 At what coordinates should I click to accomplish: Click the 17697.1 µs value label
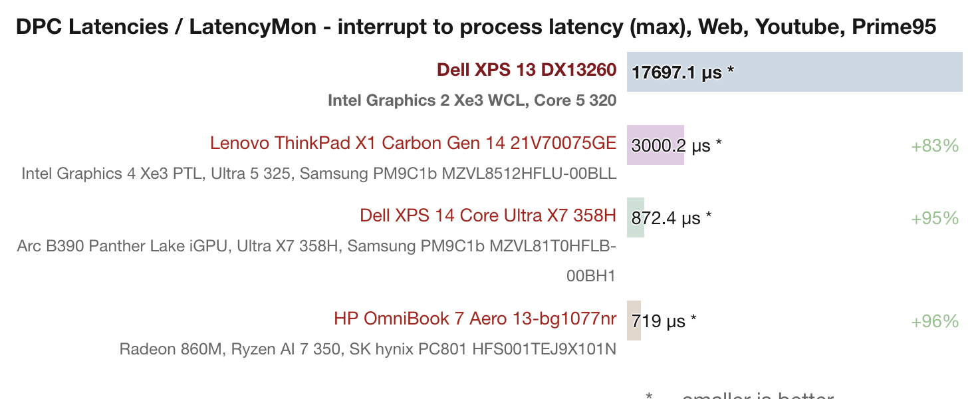pyautogui.click(x=683, y=72)
